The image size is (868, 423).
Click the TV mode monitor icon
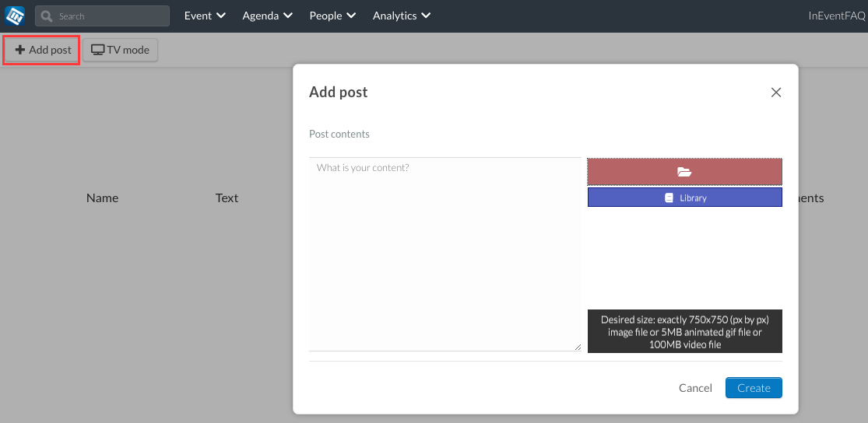coord(97,50)
